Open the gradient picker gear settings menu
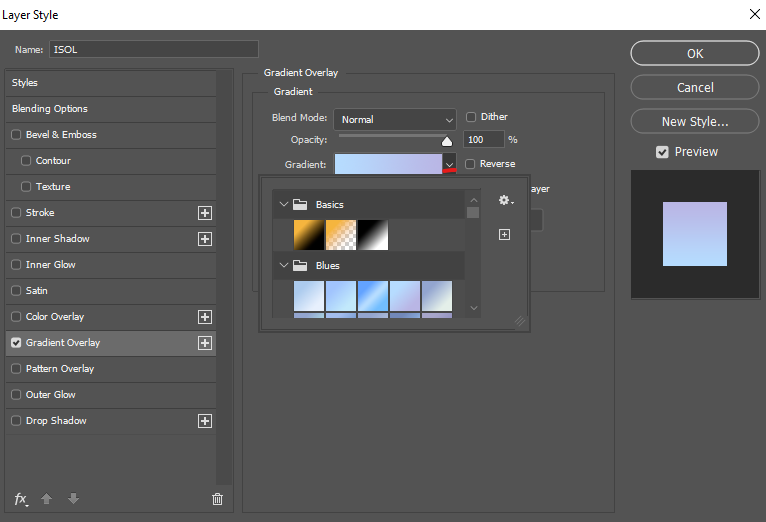This screenshot has width=766, height=522. [x=506, y=200]
